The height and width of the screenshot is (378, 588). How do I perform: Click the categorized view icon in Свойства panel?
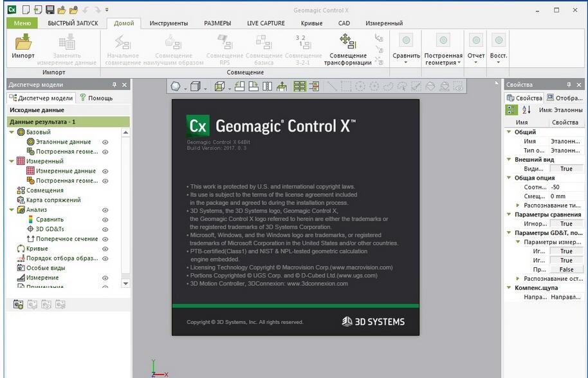[511, 109]
